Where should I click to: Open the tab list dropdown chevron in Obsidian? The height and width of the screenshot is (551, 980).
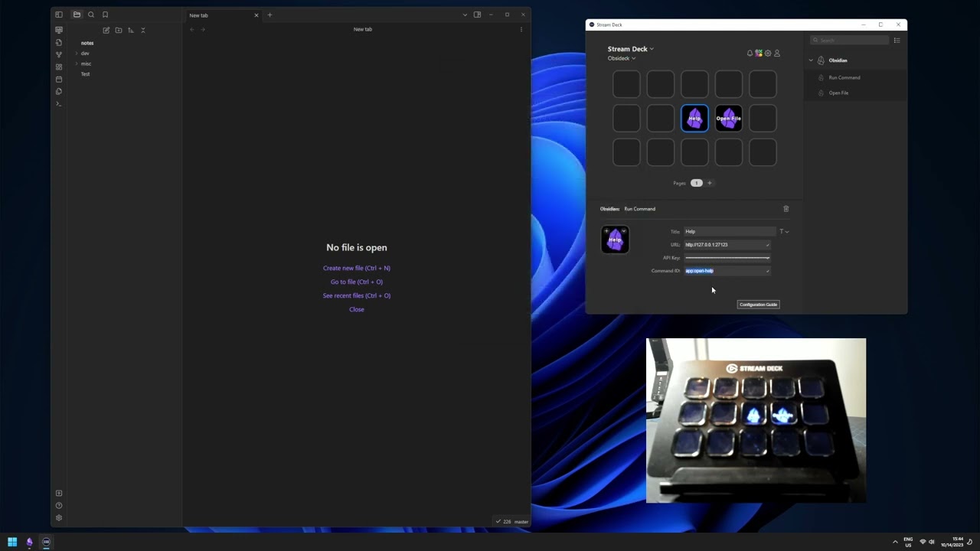465,15
